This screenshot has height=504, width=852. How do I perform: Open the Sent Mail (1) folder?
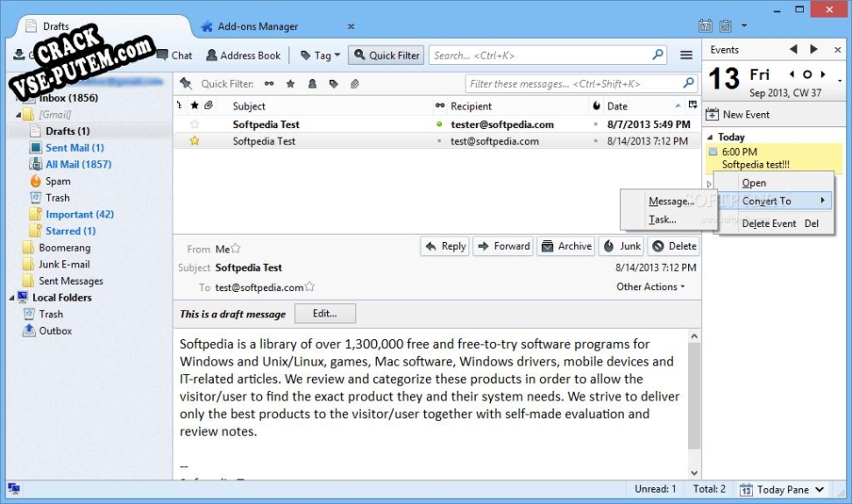click(x=75, y=148)
